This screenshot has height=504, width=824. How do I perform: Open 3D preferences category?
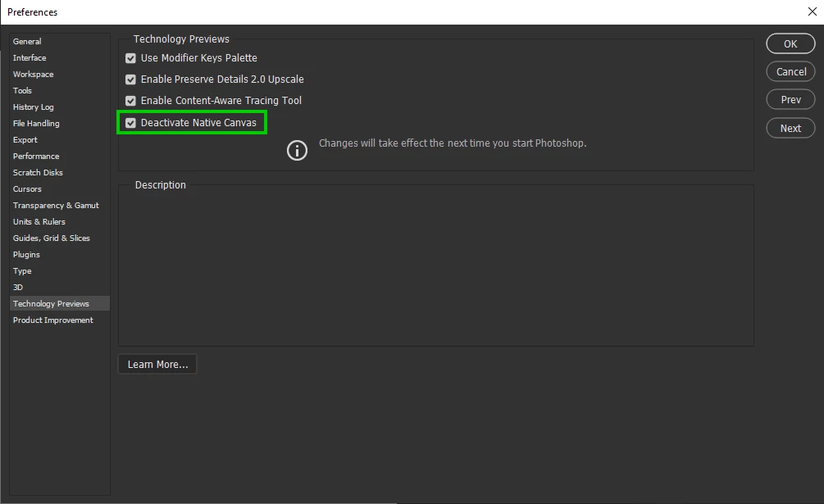(59, 287)
